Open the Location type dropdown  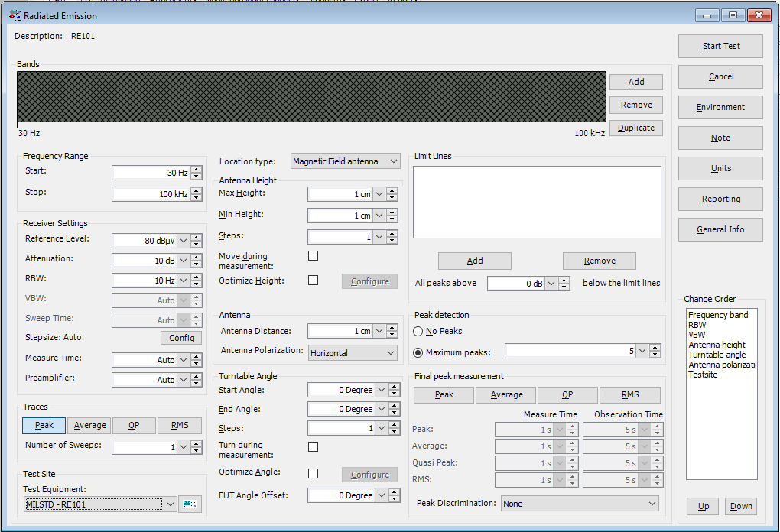pos(346,161)
